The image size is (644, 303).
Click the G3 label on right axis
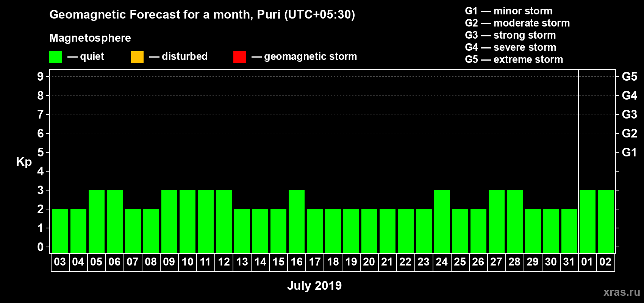tap(630, 114)
